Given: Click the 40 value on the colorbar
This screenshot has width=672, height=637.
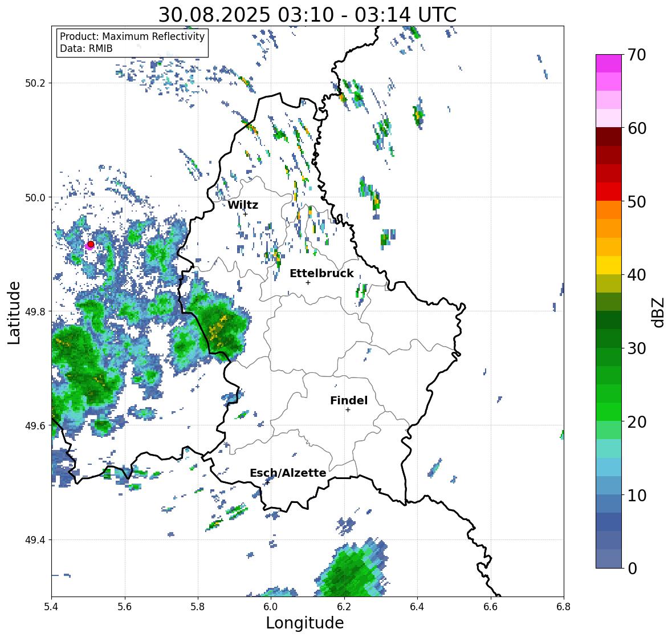Looking at the screenshot, I should tap(637, 275).
